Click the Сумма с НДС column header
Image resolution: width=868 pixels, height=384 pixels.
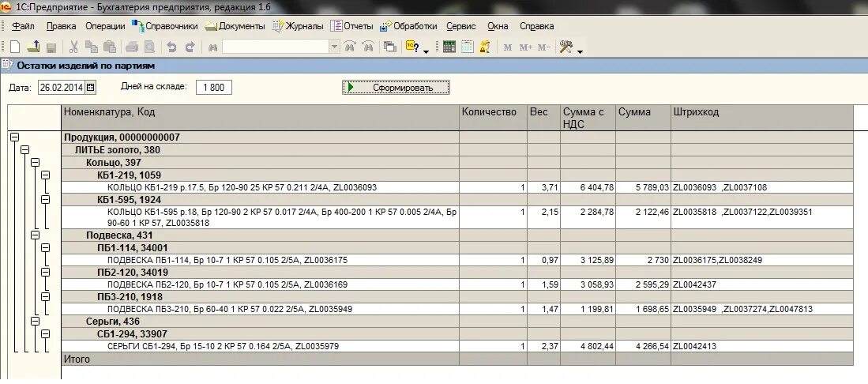(588, 118)
